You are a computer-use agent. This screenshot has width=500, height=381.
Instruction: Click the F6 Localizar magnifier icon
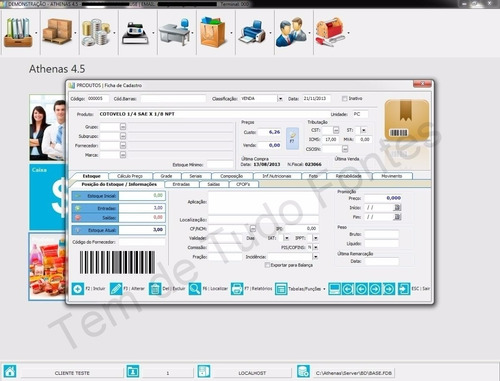tap(195, 289)
